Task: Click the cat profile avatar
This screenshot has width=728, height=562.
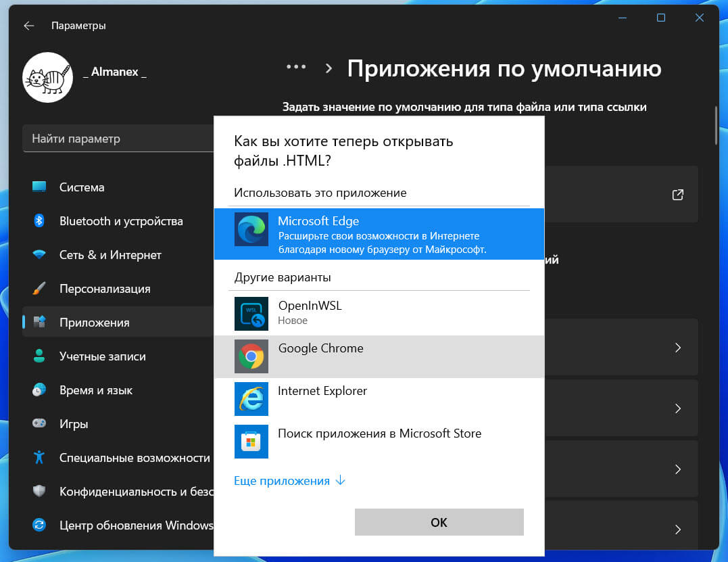Action: click(x=47, y=77)
